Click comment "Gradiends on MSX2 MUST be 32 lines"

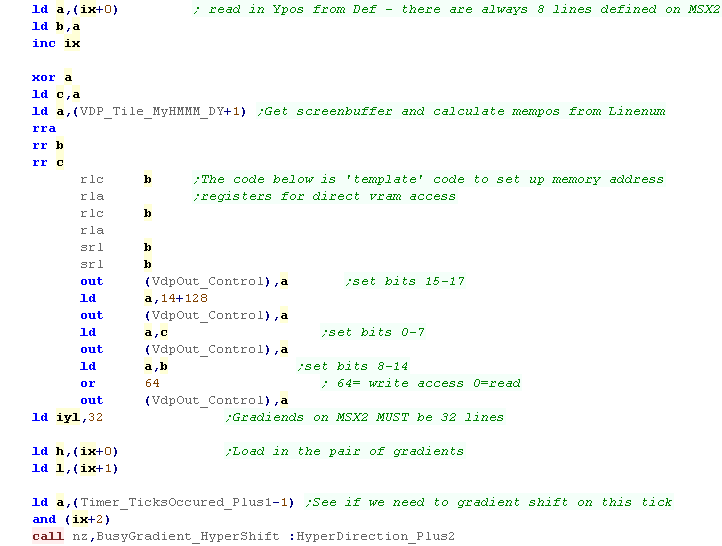coord(365,418)
